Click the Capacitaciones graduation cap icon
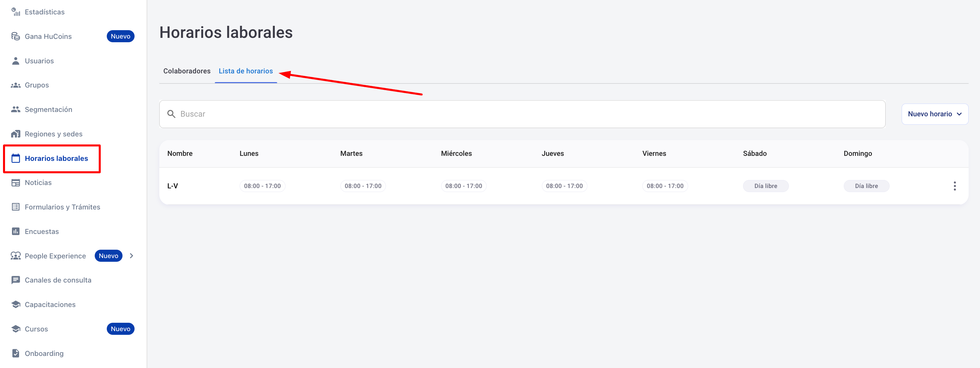 pos(16,304)
